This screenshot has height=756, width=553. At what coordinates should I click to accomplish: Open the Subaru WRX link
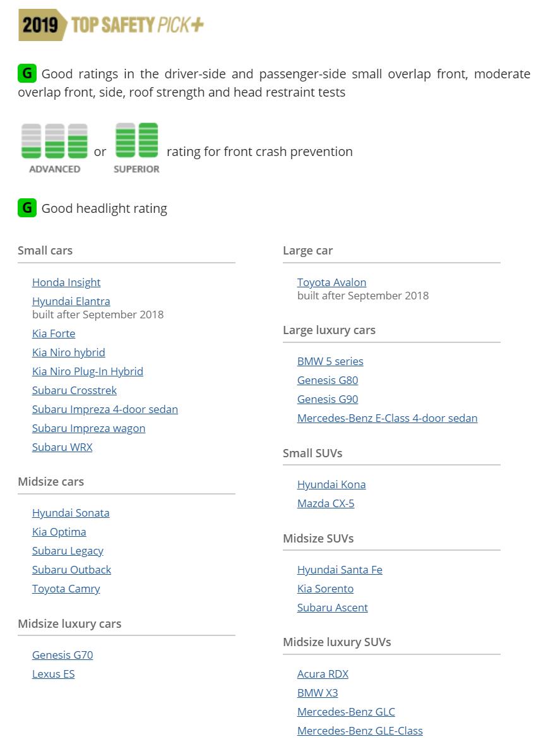62,447
